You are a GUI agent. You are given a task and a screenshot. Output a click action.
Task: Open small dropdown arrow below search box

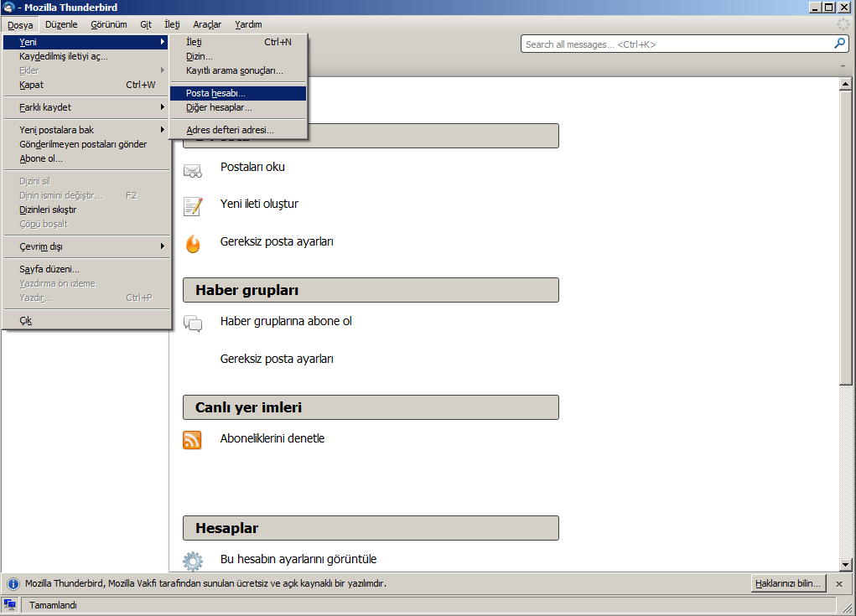(x=843, y=66)
